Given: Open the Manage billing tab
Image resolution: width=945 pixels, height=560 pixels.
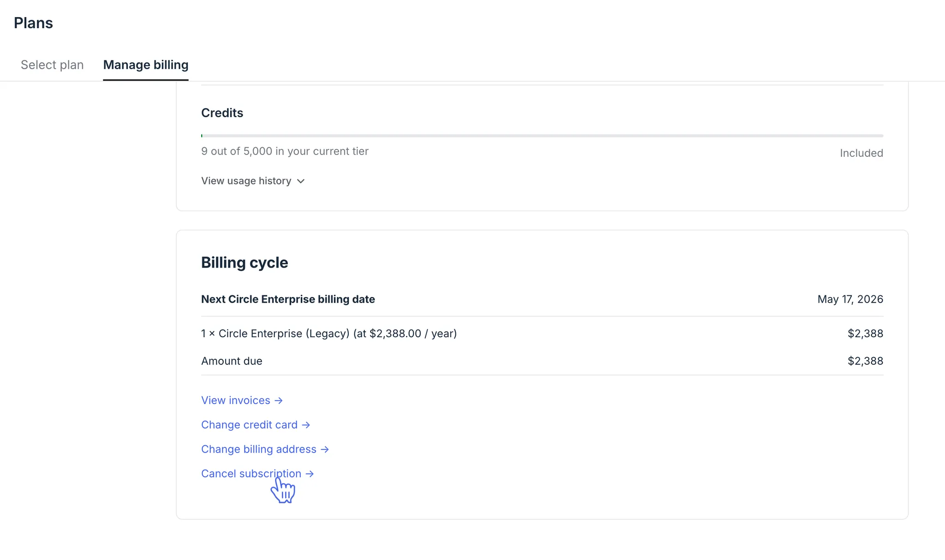Looking at the screenshot, I should (145, 65).
